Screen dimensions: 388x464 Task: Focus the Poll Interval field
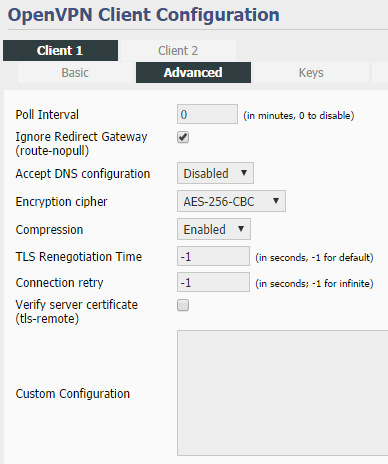tap(207, 114)
